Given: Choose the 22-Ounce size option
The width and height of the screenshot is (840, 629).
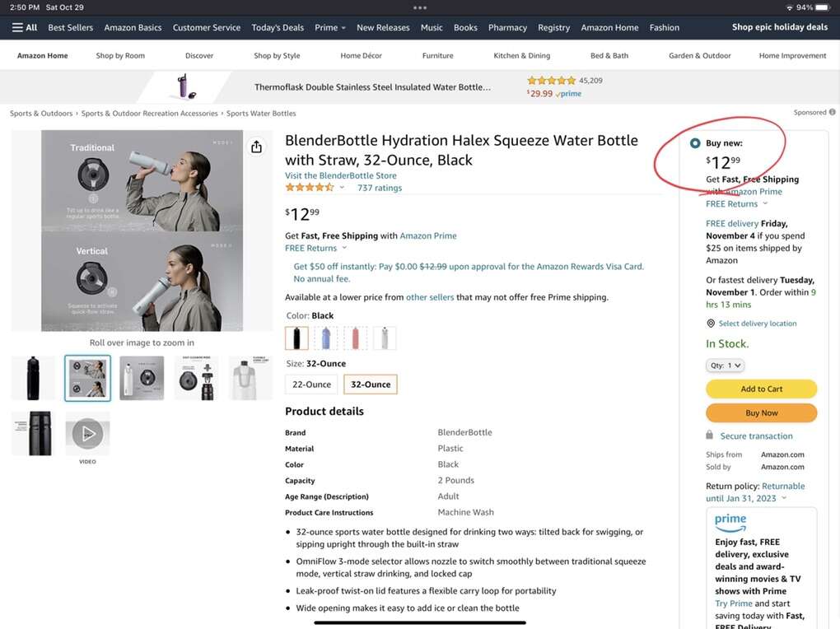Looking at the screenshot, I should [x=311, y=384].
